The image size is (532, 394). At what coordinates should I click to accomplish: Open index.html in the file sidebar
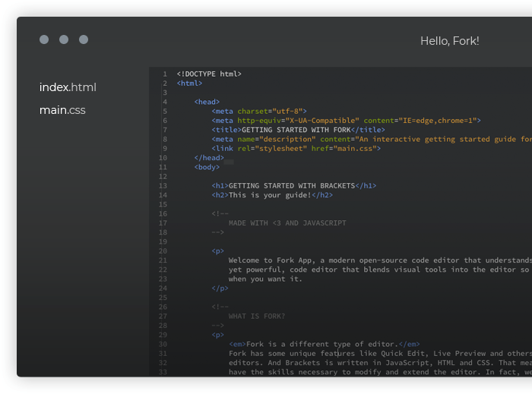click(x=68, y=87)
